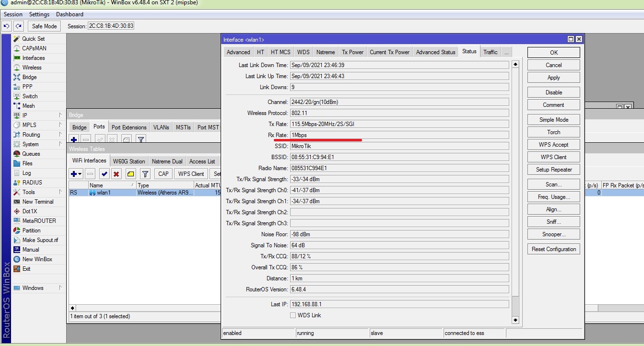This screenshot has width=644, height=346.
Task: Open Log in the sidebar
Action: 26,173
